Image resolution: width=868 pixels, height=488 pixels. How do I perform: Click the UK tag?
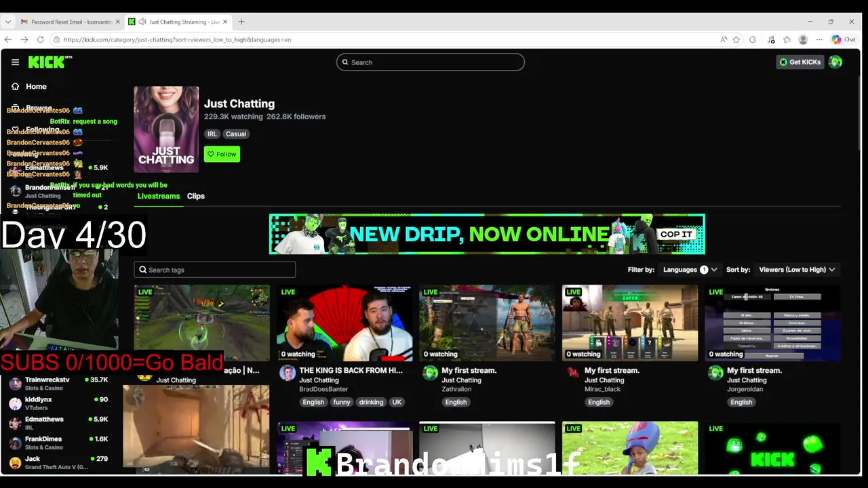pyautogui.click(x=397, y=402)
